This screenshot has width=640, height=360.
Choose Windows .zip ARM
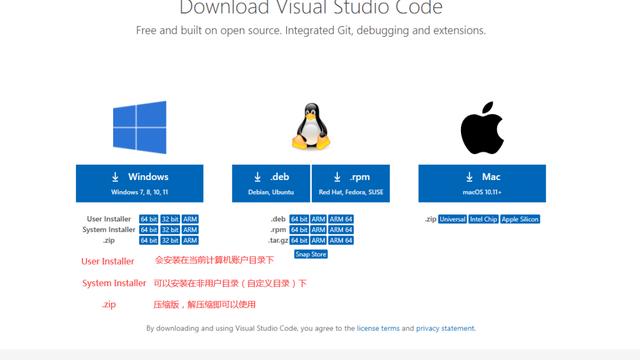click(190, 240)
